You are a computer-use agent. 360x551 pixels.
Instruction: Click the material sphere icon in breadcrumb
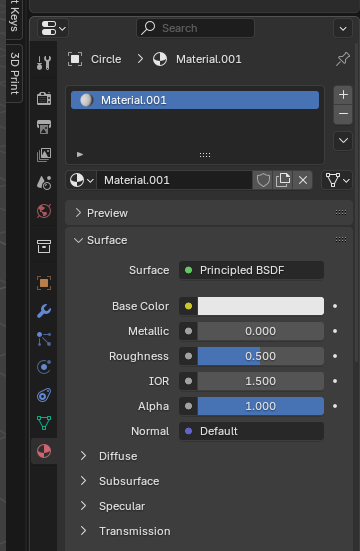160,59
